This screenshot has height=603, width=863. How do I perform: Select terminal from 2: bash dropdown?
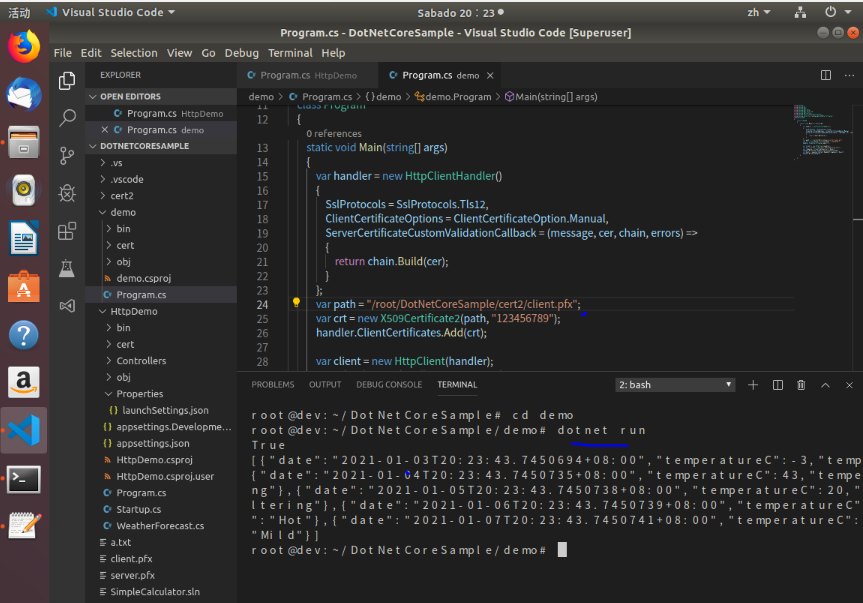(x=675, y=385)
